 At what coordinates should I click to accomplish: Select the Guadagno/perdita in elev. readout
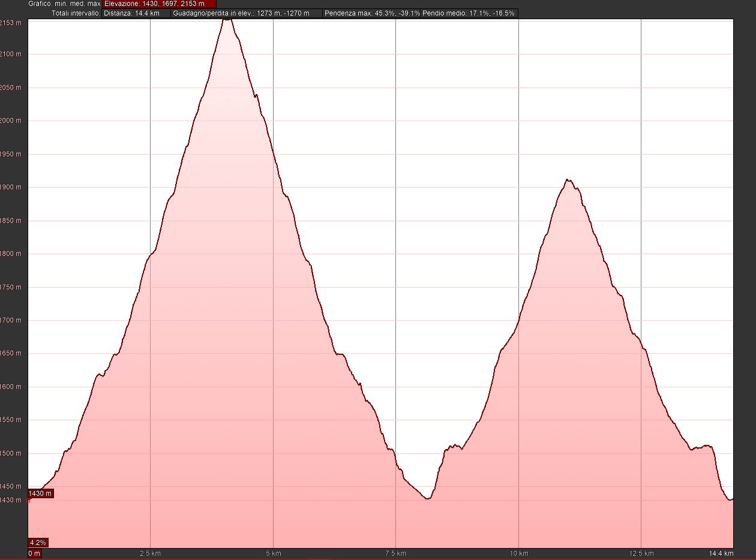click(x=246, y=13)
